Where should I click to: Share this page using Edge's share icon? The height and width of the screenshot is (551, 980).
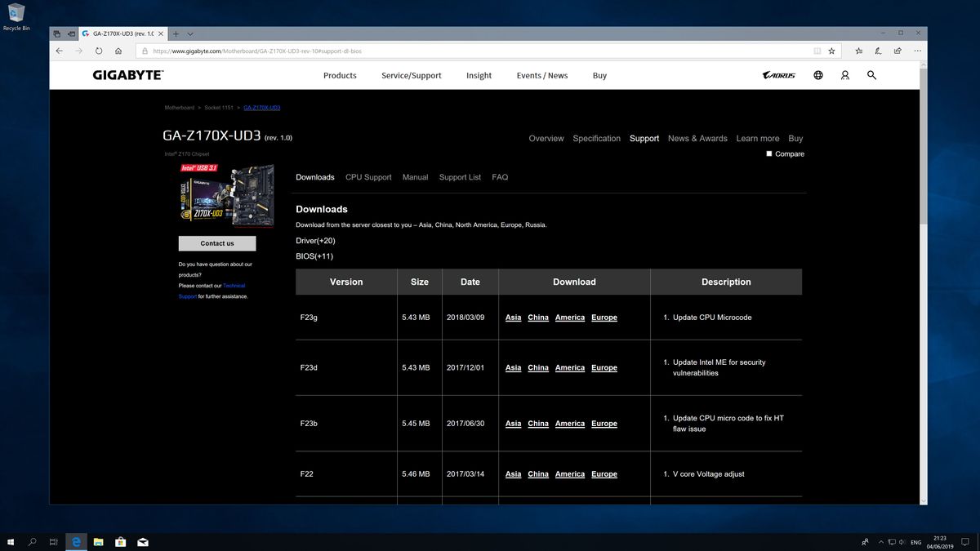[897, 51]
